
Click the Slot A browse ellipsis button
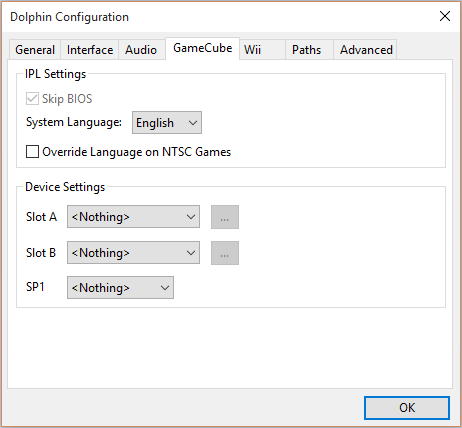(225, 217)
